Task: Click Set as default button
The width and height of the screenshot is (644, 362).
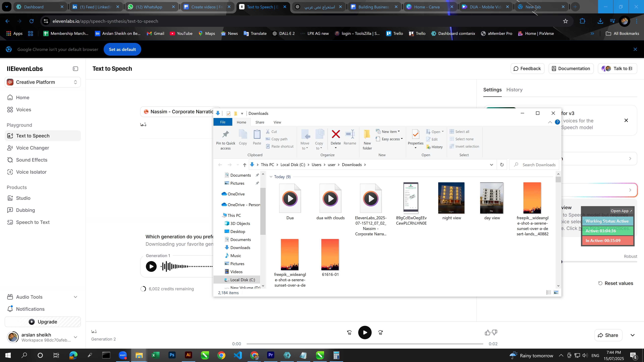Action: [122, 49]
